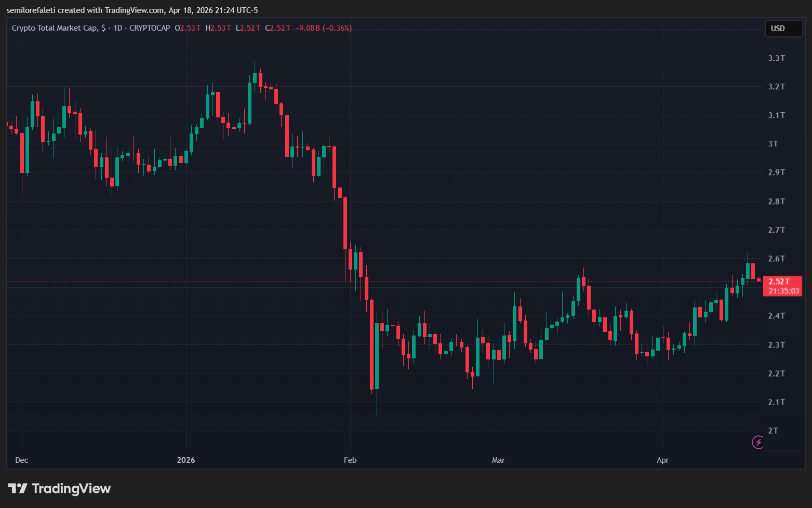This screenshot has width=812, height=508.
Task: Click the Feb label on the time axis
Action: click(350, 460)
